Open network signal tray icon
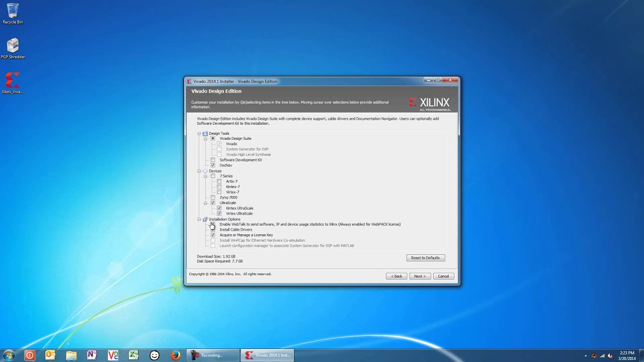Viewport: 644px width, 362px height. (x=602, y=355)
